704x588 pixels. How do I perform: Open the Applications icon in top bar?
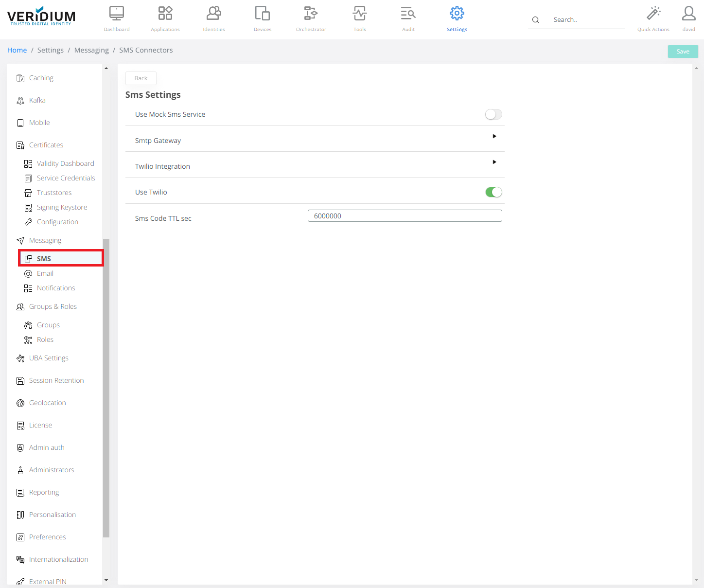pyautogui.click(x=165, y=14)
